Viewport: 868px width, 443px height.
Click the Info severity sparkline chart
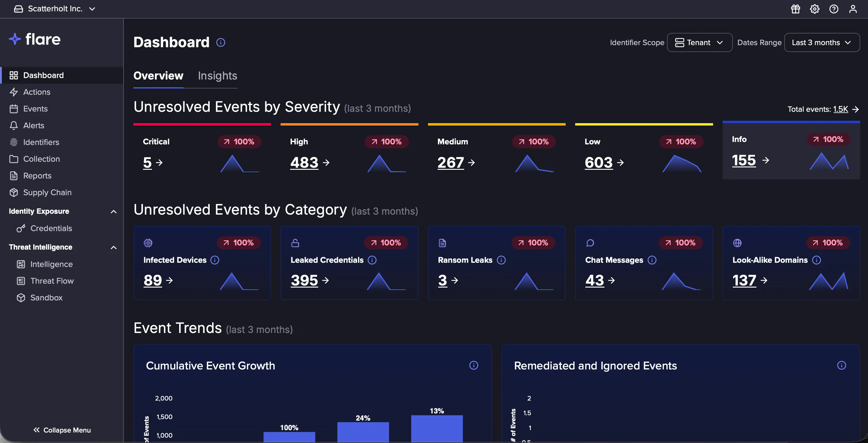tap(829, 161)
